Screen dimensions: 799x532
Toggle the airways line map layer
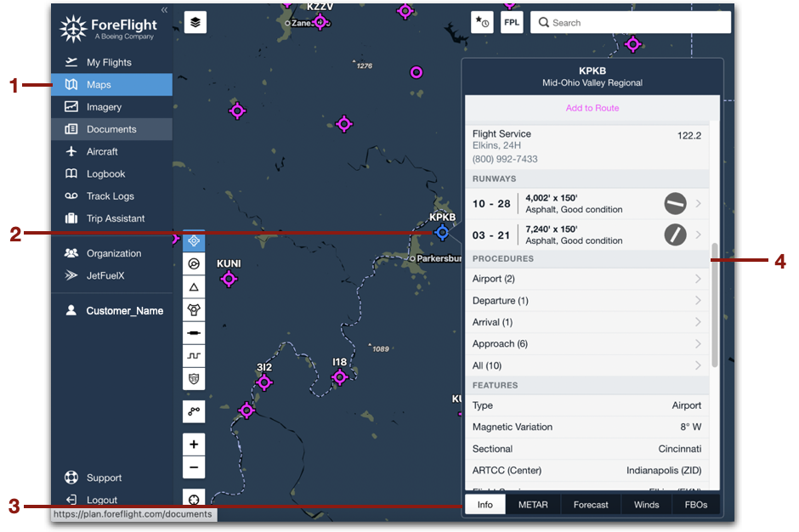coord(194,333)
